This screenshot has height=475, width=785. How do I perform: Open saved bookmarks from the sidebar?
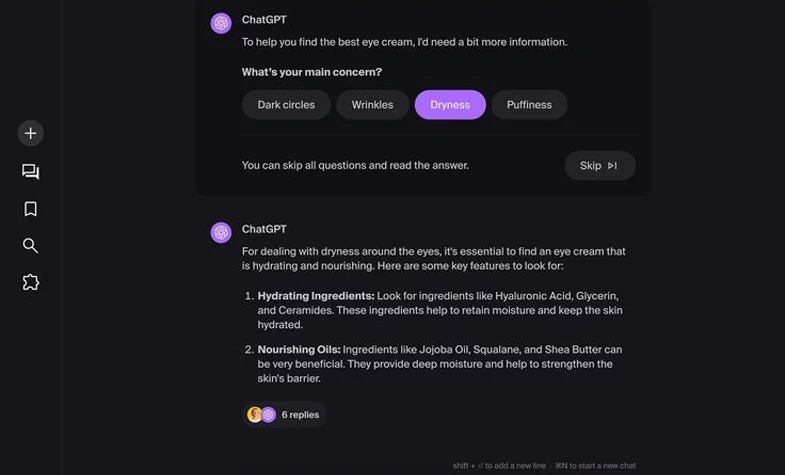[x=31, y=209]
